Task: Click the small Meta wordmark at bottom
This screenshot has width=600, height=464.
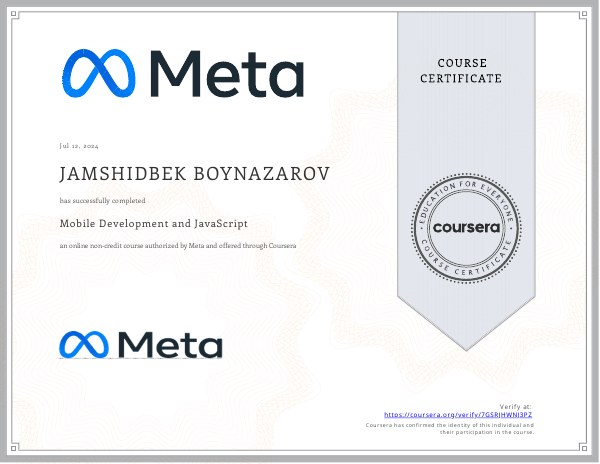Action: [170, 345]
